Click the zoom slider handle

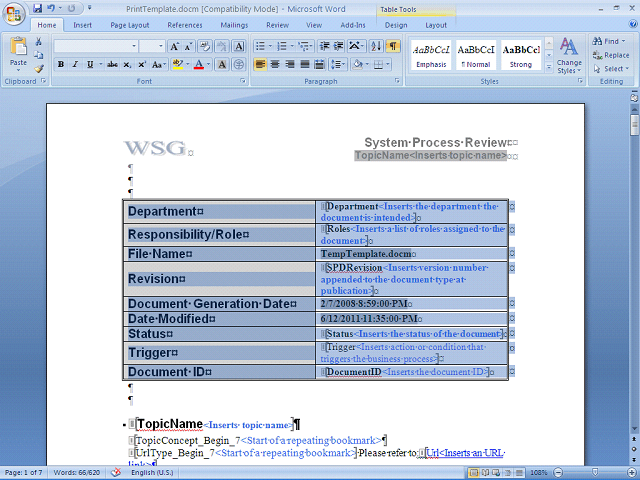tap(595, 473)
